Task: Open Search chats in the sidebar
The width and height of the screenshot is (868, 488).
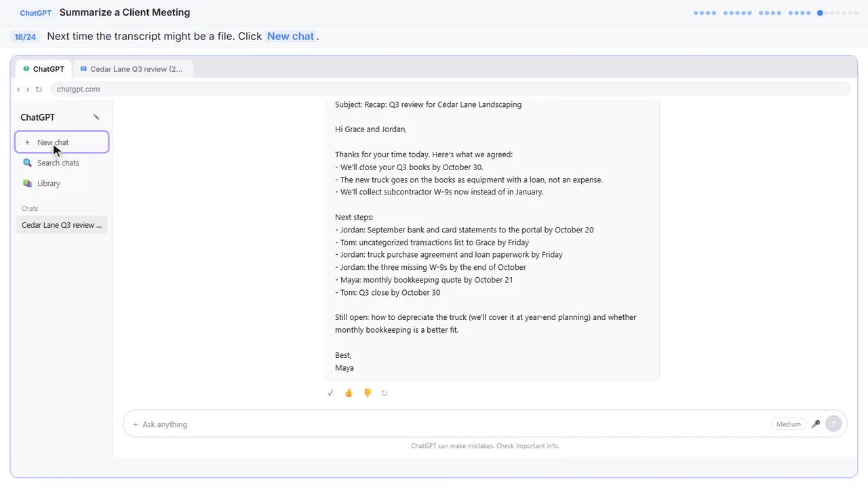Action: [x=62, y=163]
